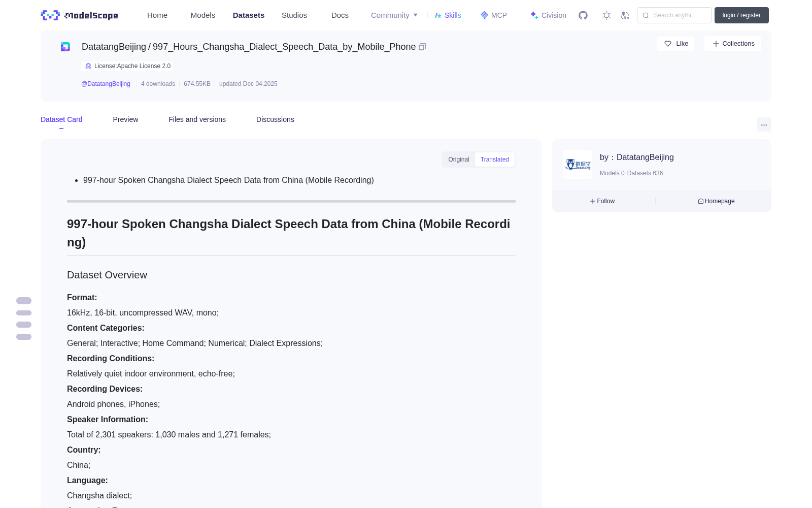Click the DatatangBeijing owner name in the title
Screen dimensions: 812x508
tap(114, 47)
